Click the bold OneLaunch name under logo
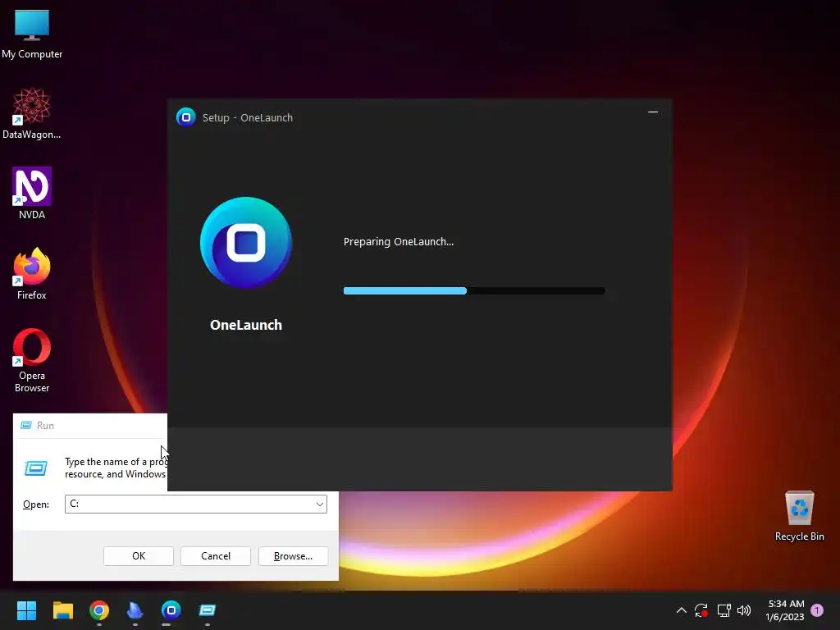Image resolution: width=840 pixels, height=630 pixels. click(x=246, y=325)
